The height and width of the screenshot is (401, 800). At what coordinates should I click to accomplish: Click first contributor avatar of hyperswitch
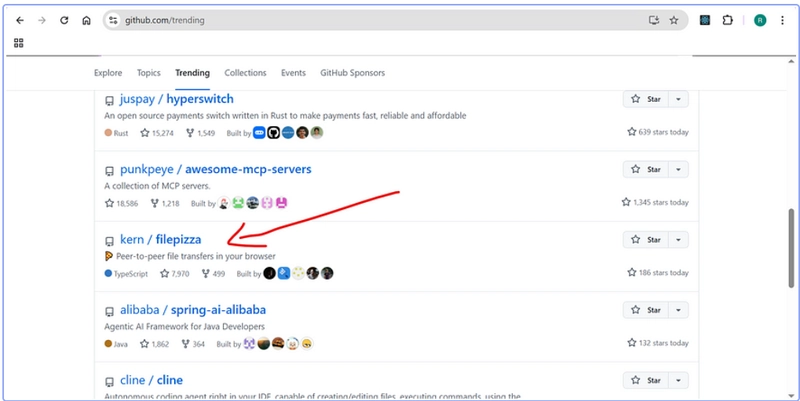click(x=259, y=133)
